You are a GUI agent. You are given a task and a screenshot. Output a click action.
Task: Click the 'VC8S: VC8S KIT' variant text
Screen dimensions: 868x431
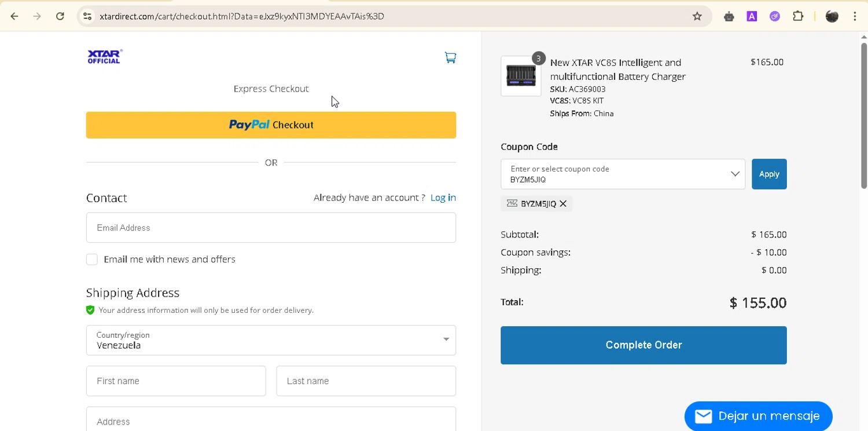click(577, 101)
